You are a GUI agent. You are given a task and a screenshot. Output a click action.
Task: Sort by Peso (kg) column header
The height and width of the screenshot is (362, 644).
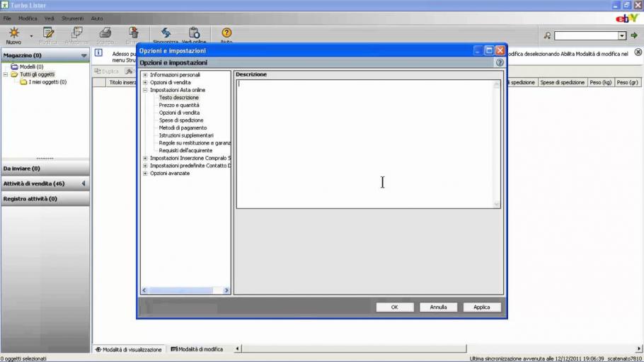click(x=600, y=82)
